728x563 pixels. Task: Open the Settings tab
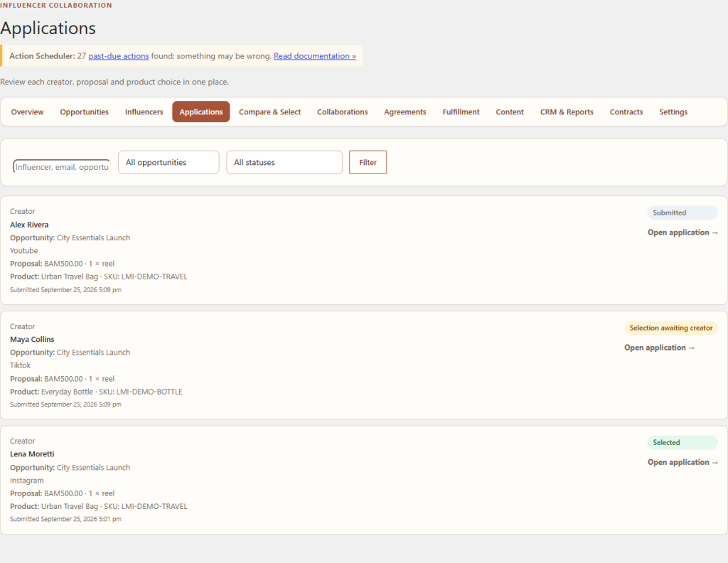click(x=673, y=112)
